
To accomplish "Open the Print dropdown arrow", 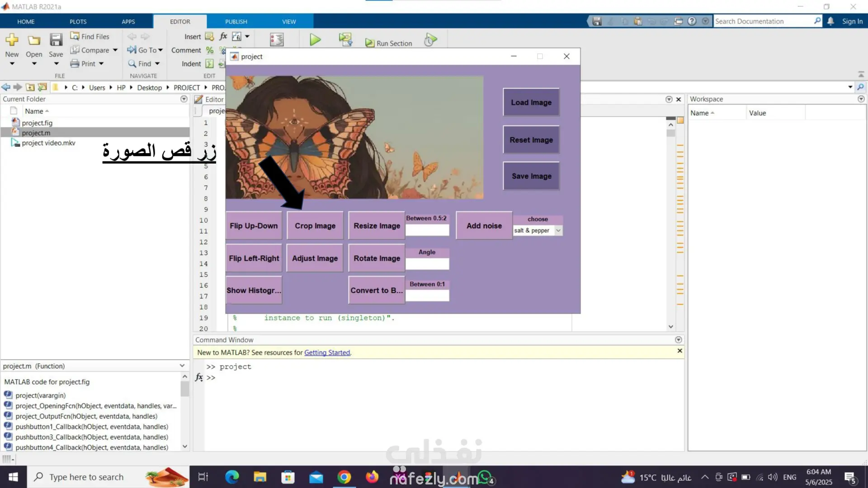I will coord(101,64).
